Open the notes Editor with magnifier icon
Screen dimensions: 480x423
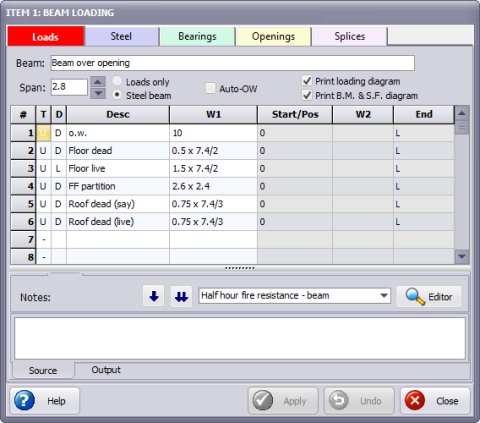[x=429, y=296]
